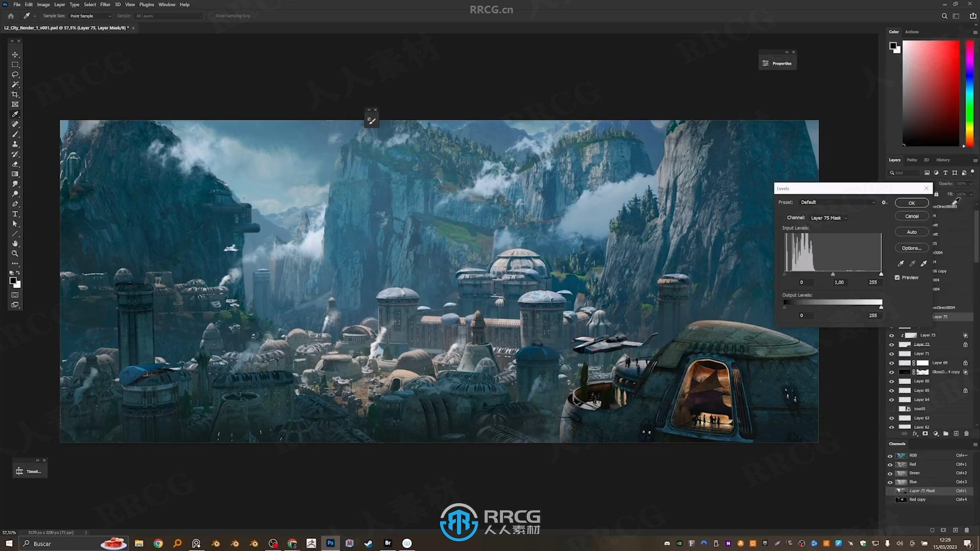Toggle visibility of the RGB channel
This screenshot has height=551, width=980.
[890, 456]
